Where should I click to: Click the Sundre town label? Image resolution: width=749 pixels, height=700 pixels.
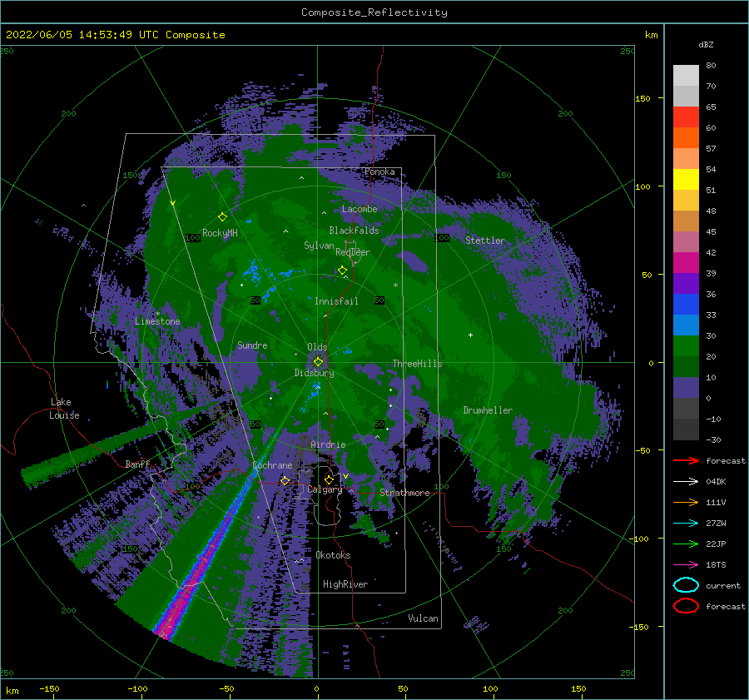pos(252,345)
